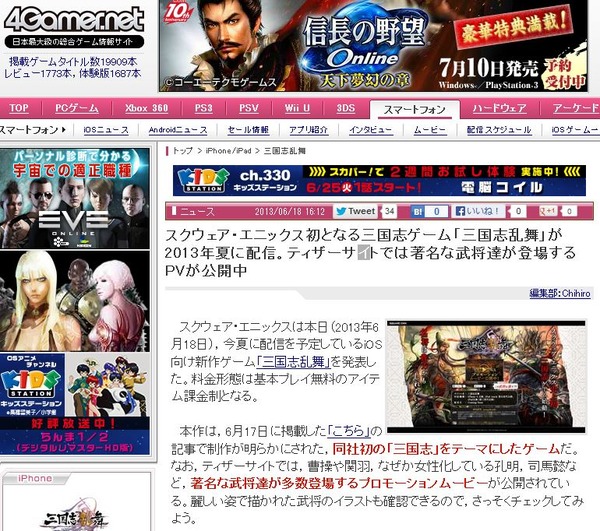Open the Kids Station ch.330 banner
Image resolution: width=600 pixels, height=531 pixels.
pos(379,181)
